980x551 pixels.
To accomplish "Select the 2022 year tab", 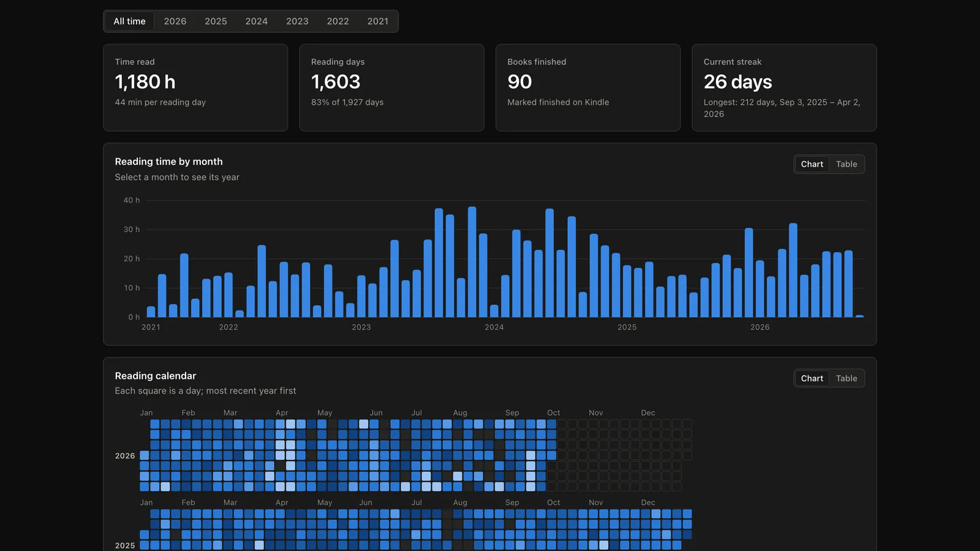I will pos(337,21).
